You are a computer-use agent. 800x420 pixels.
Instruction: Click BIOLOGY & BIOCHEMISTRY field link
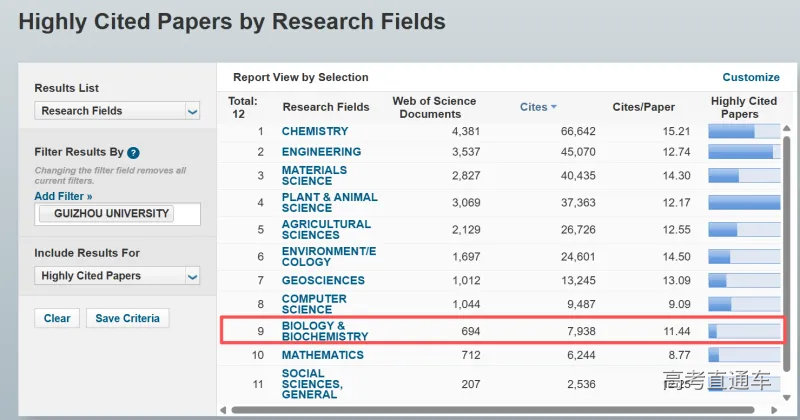[325, 331]
